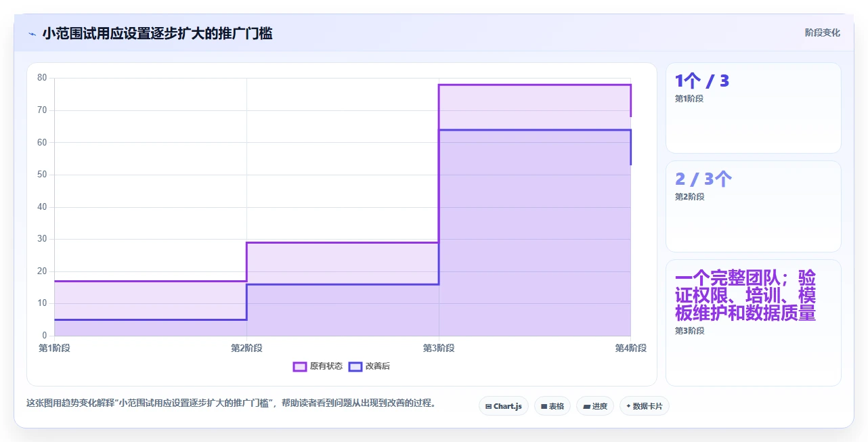
Task: Click the 80 y-axis value
Action: point(42,78)
